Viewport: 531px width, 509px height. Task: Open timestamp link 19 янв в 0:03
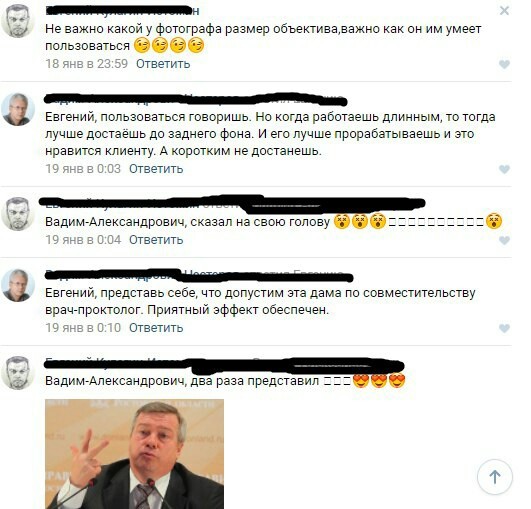(x=83, y=169)
